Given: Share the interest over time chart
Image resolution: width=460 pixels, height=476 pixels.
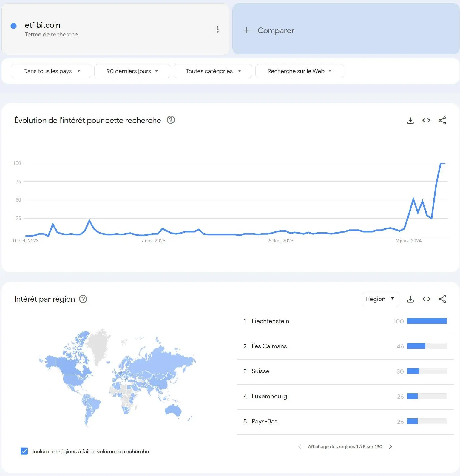Looking at the screenshot, I should pyautogui.click(x=442, y=120).
